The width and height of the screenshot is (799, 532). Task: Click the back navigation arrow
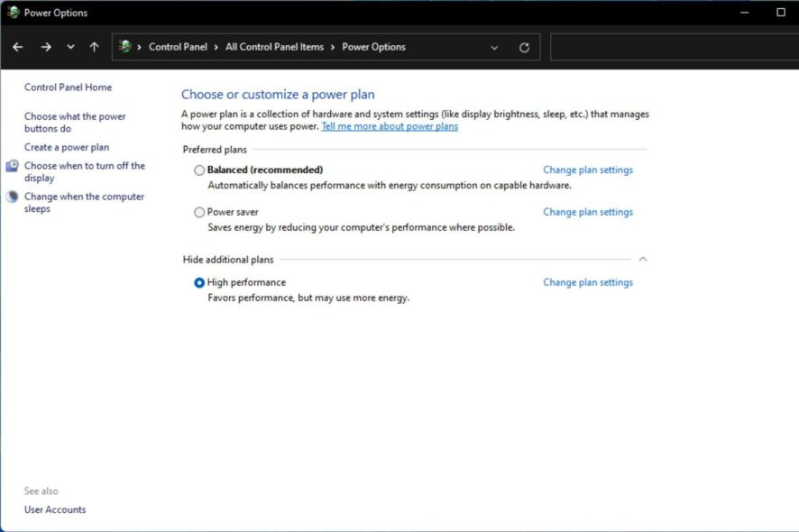point(17,46)
